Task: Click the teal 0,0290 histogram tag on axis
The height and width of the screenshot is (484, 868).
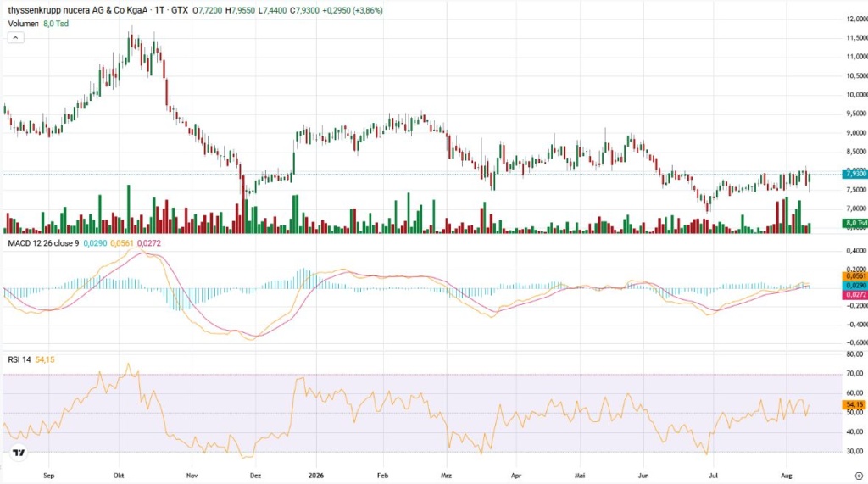Action: 854,285
